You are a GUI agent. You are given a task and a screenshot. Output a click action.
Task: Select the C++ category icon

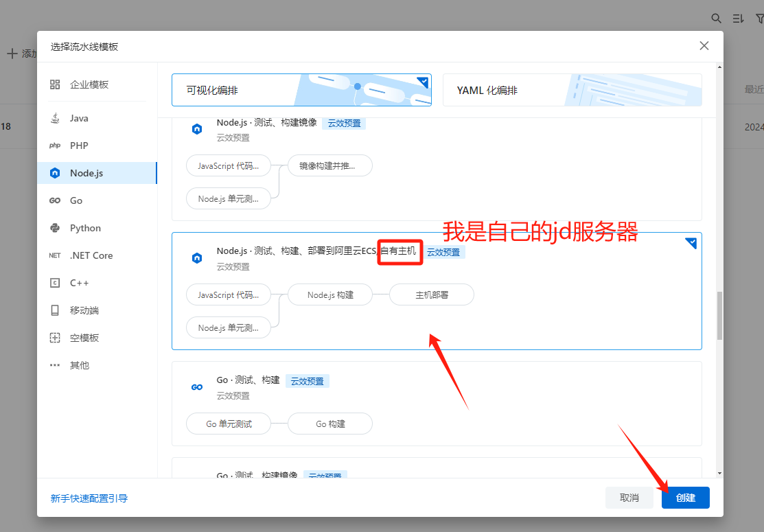(55, 283)
